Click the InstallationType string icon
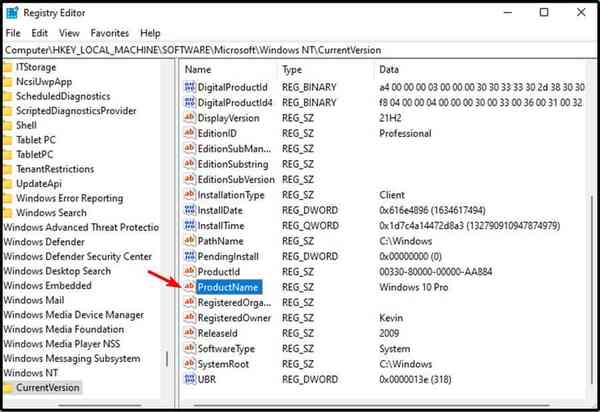The height and width of the screenshot is (412, 600). tap(190, 194)
